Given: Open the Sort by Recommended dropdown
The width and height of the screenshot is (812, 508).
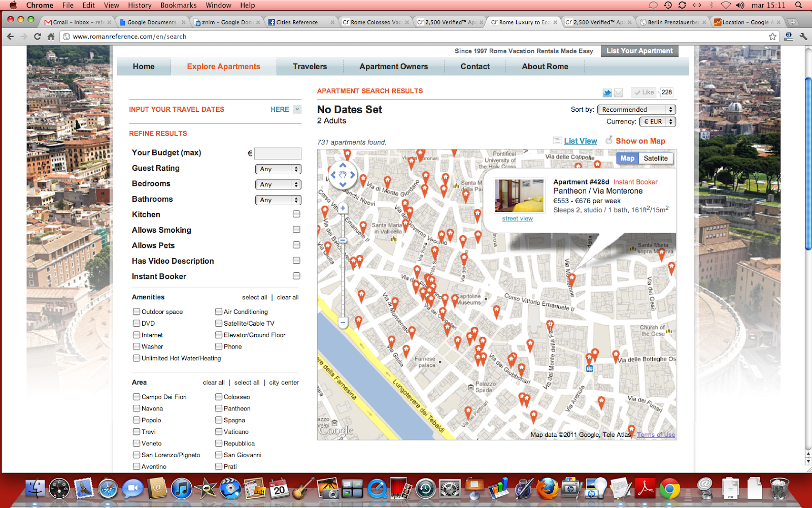Looking at the screenshot, I should (636, 109).
